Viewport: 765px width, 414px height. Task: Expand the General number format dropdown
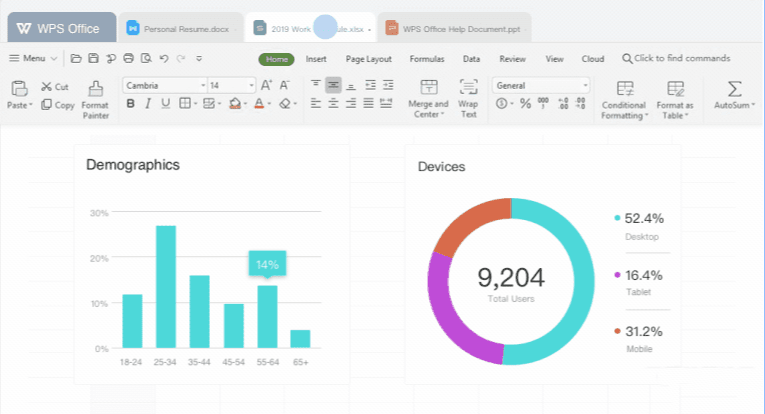pyautogui.click(x=585, y=86)
